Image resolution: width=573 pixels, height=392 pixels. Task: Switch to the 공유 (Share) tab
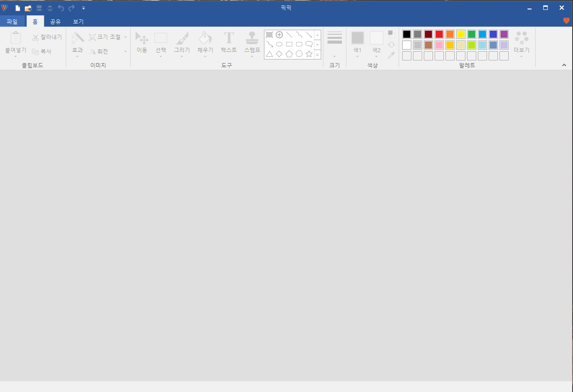[x=55, y=21]
